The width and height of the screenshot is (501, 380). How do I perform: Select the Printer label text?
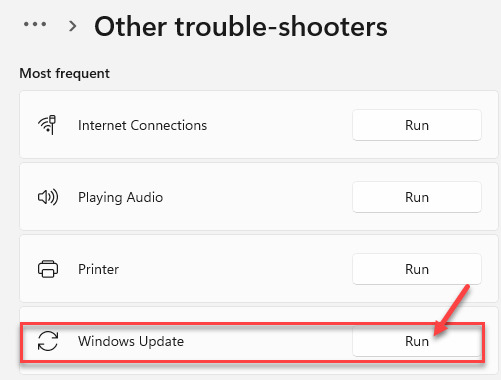pos(98,269)
